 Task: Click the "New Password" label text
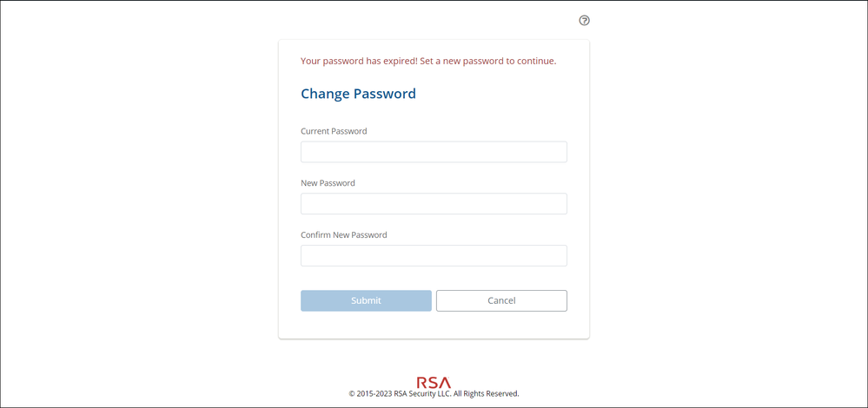pyautogui.click(x=328, y=183)
